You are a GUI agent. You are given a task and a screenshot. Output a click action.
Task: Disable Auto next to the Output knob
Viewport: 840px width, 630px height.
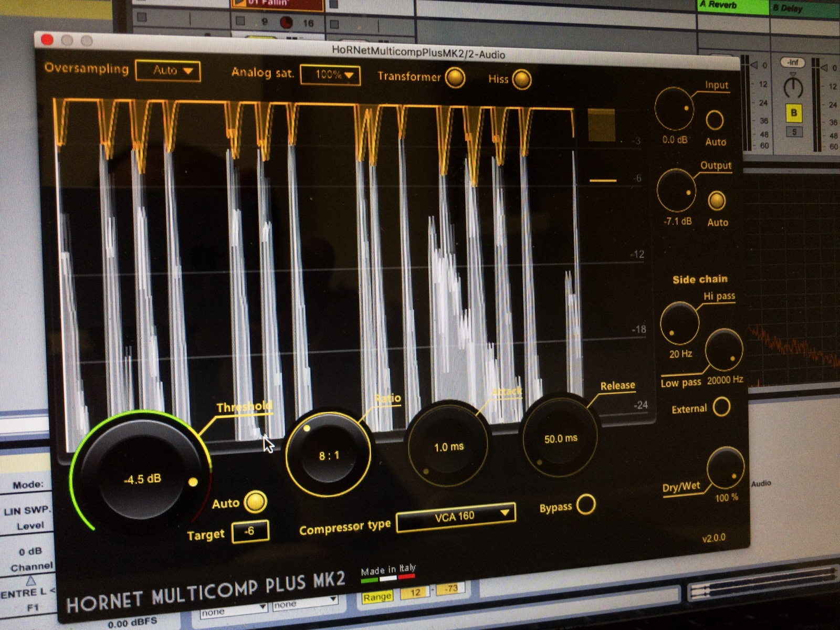click(x=717, y=201)
